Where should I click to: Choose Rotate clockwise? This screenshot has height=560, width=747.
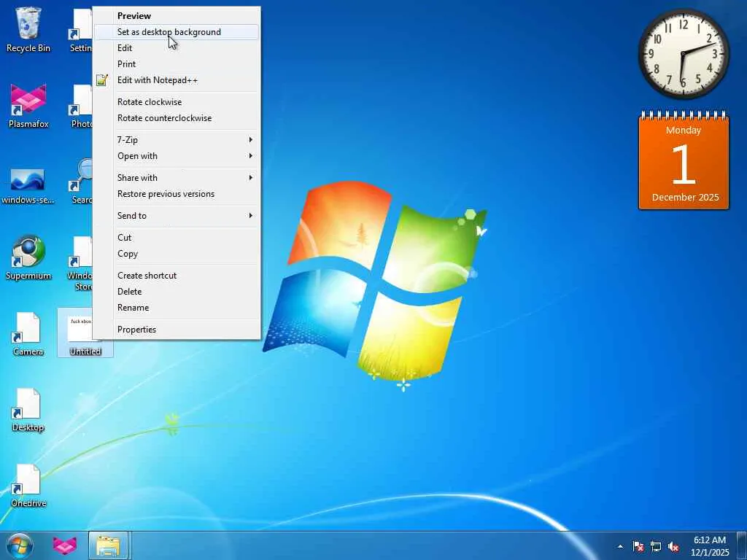click(x=177, y=102)
